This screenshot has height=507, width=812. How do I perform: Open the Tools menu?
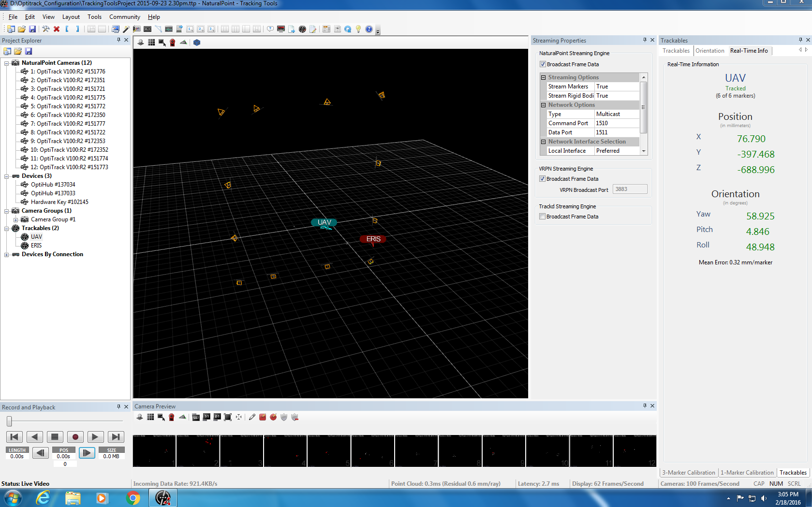pos(94,17)
